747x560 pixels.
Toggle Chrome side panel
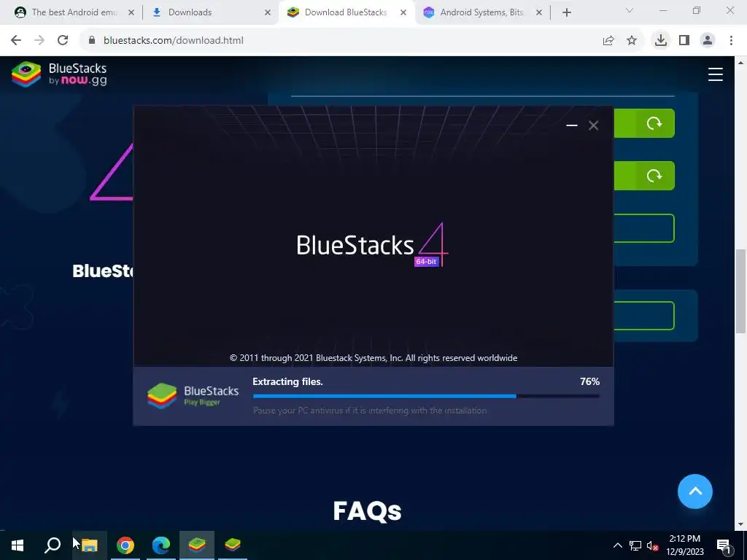tap(684, 41)
